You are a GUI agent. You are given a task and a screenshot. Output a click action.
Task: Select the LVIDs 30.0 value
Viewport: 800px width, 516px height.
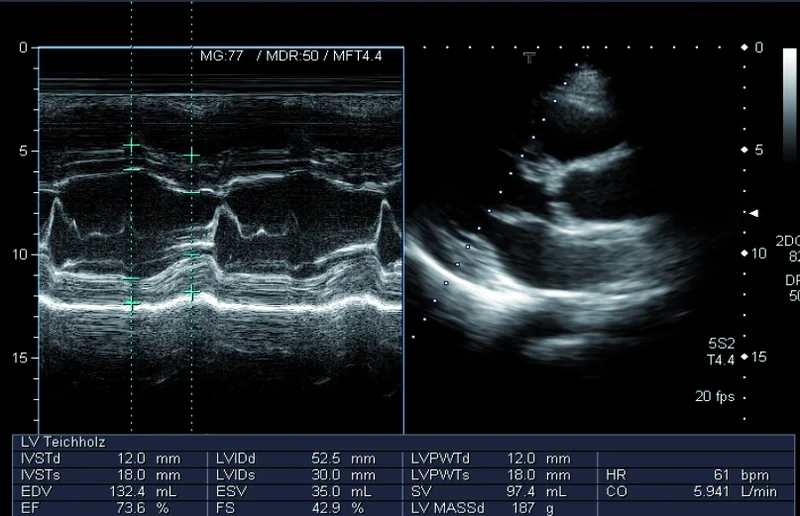(x=326, y=475)
